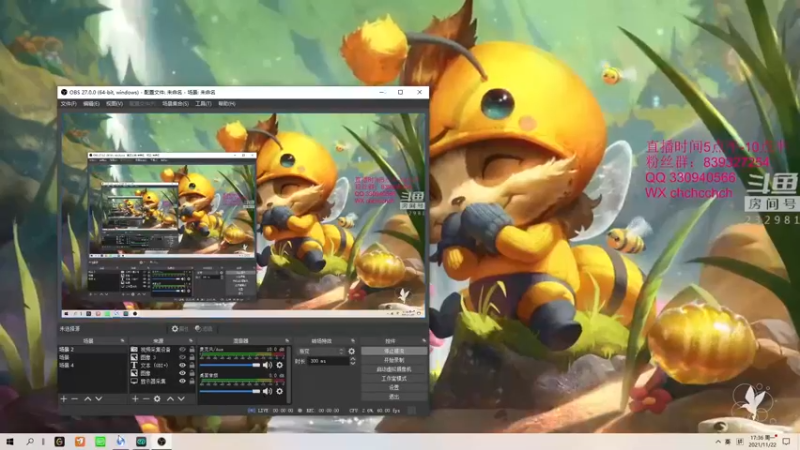Open Windows Start menu
Screen dimensions: 800x450
10,441
